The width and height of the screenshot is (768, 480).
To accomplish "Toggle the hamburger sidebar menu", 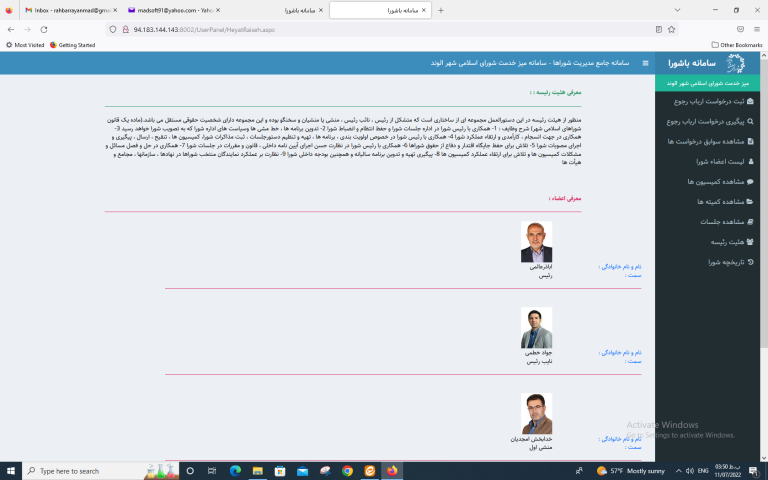I will 645,63.
